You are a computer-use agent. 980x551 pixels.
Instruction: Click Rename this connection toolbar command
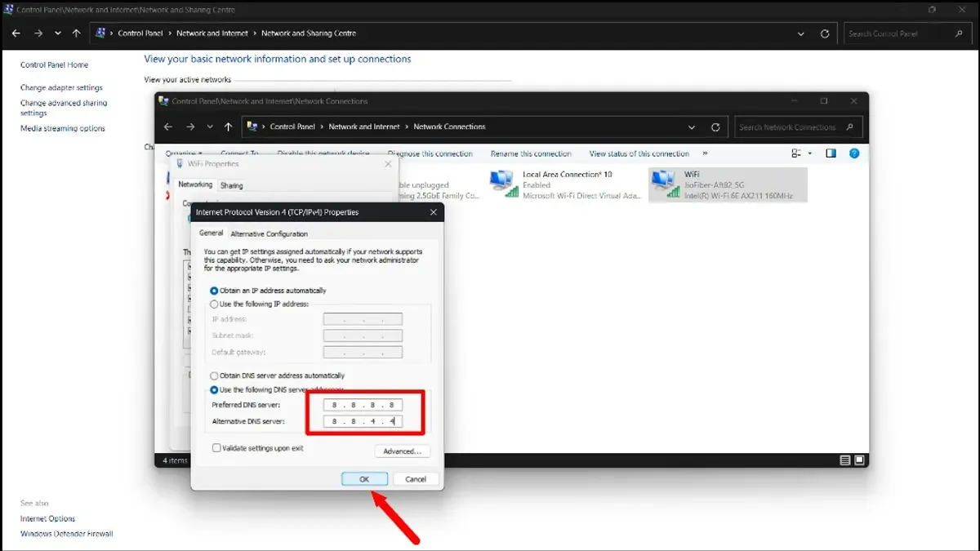(x=531, y=153)
